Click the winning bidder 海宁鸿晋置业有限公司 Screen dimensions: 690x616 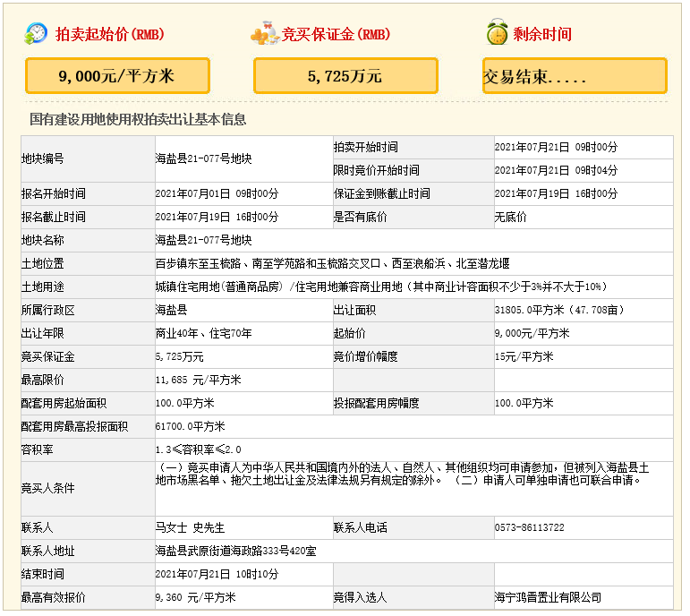(548, 597)
